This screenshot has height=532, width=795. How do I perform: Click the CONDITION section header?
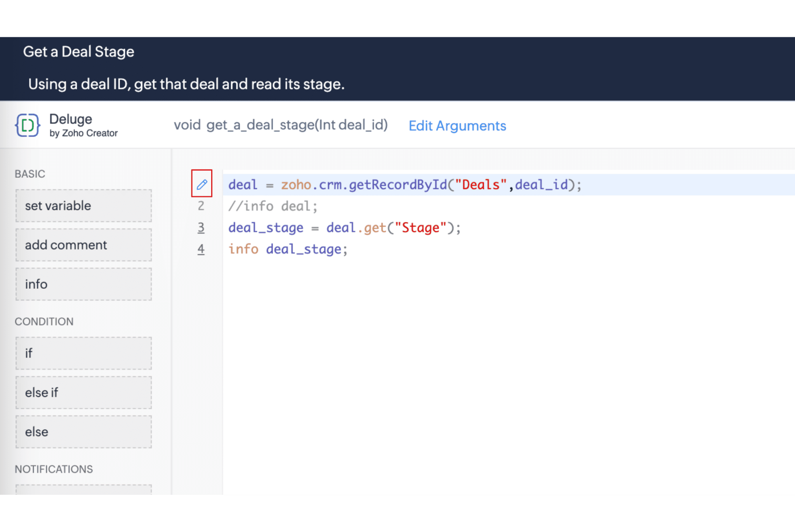click(x=44, y=321)
